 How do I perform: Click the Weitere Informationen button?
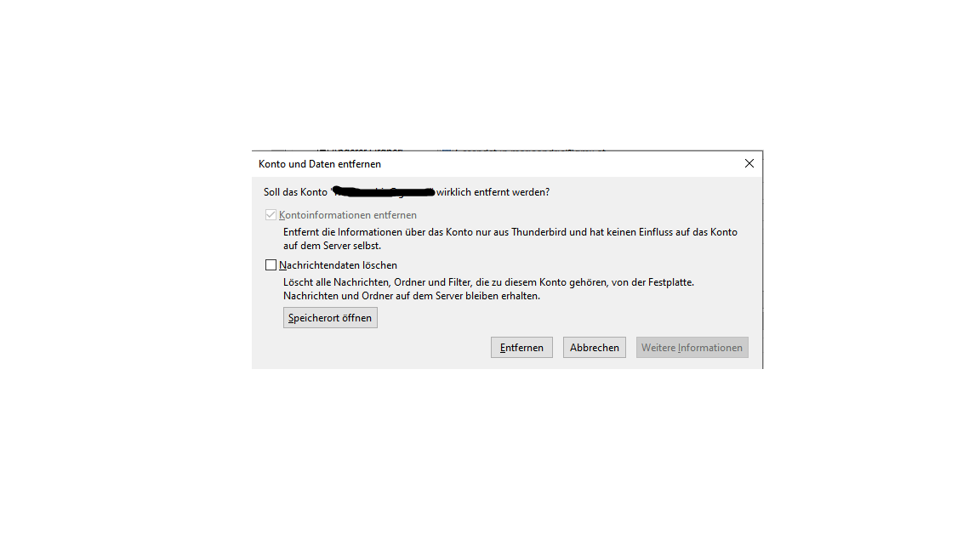692,347
